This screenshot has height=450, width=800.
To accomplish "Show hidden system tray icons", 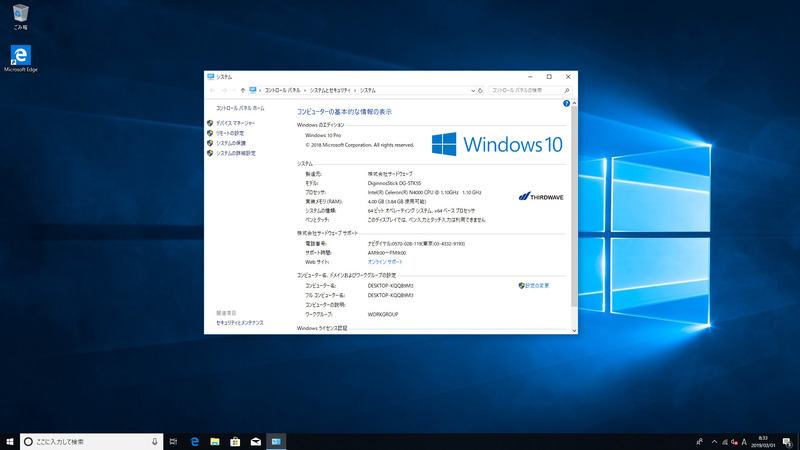I will click(714, 442).
